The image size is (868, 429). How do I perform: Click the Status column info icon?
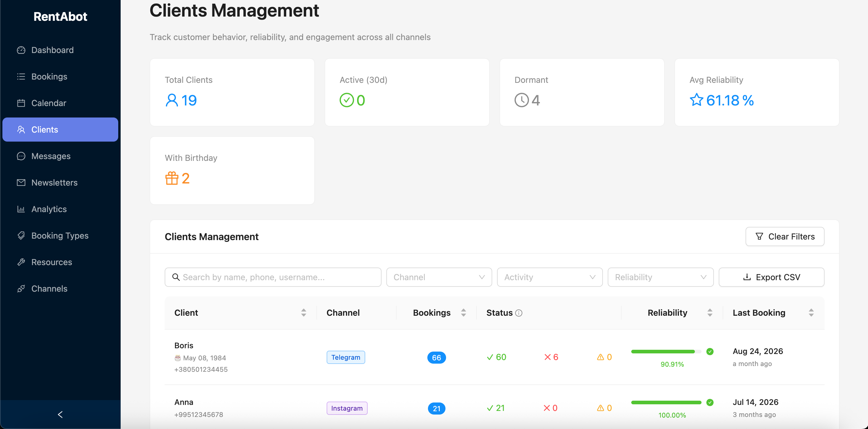tap(519, 313)
